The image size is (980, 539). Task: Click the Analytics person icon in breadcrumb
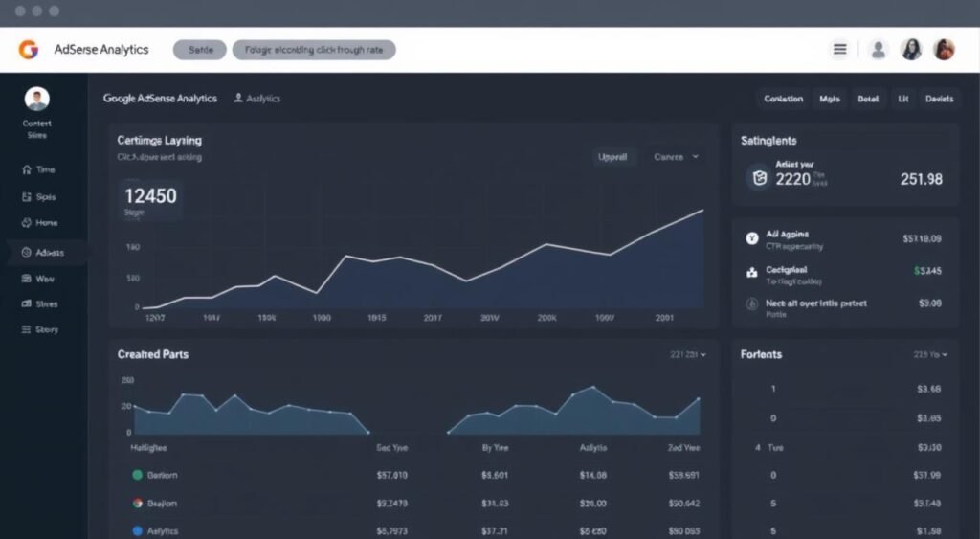tap(238, 98)
